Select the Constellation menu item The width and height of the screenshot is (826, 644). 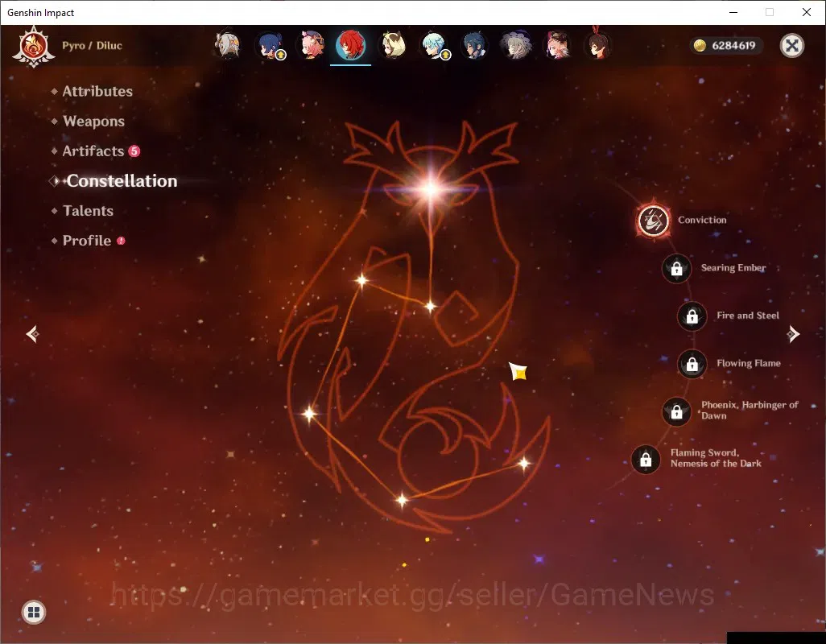122,181
